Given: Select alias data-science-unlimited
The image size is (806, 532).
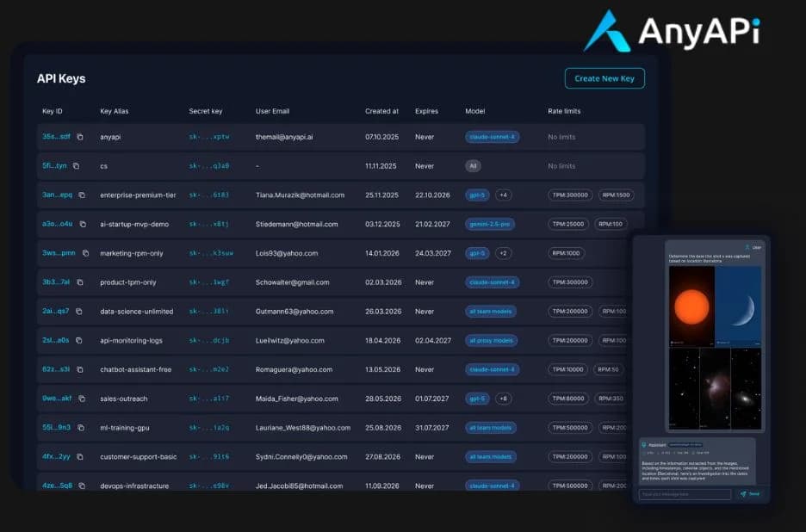Looking at the screenshot, I should [137, 312].
